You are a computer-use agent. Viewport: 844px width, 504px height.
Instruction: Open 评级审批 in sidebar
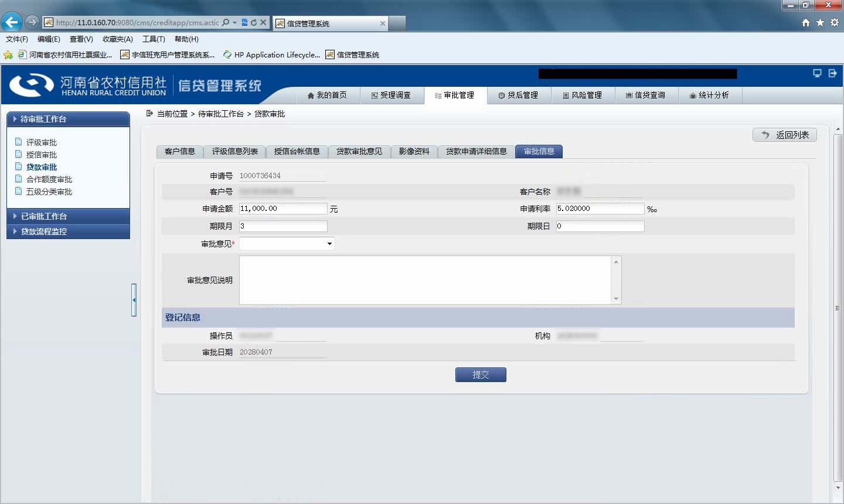pos(41,142)
